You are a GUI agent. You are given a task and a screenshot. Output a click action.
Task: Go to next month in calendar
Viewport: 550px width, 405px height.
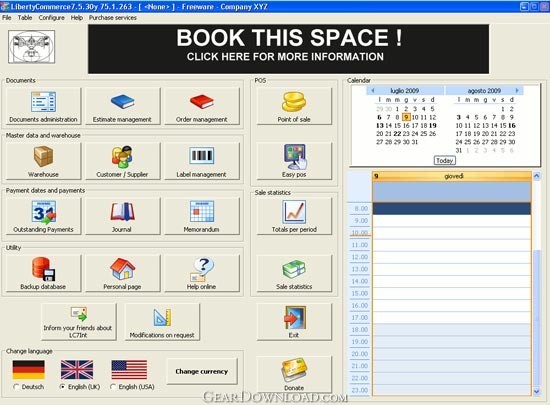[517, 90]
